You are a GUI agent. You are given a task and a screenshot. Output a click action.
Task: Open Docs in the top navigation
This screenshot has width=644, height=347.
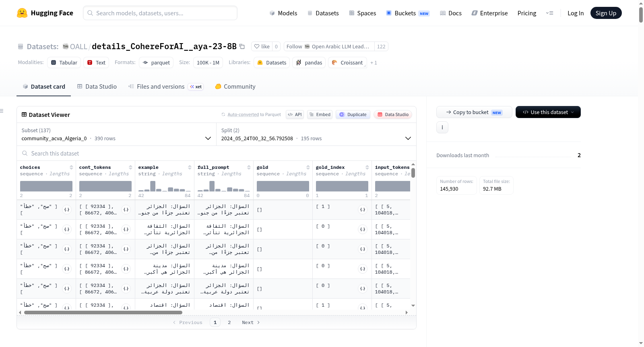click(x=450, y=13)
